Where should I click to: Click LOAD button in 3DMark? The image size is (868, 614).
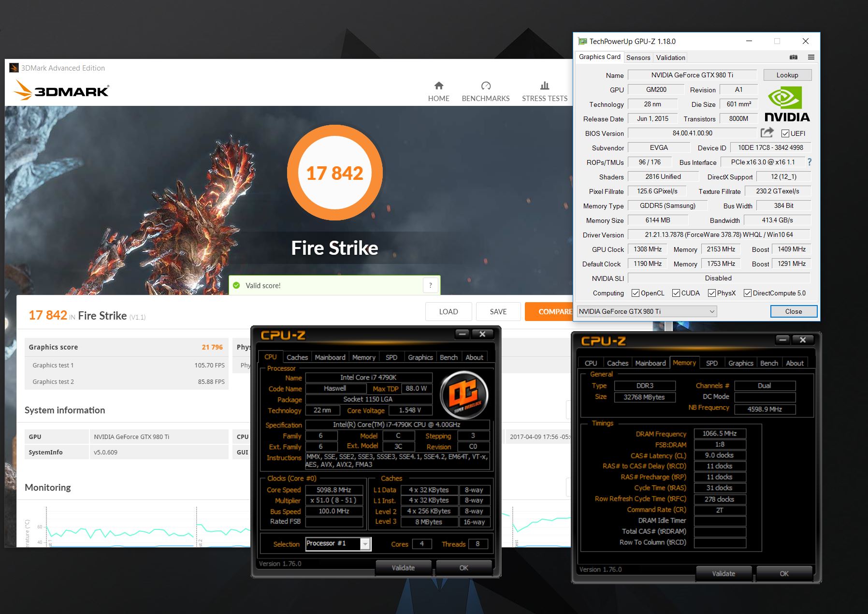tap(448, 312)
